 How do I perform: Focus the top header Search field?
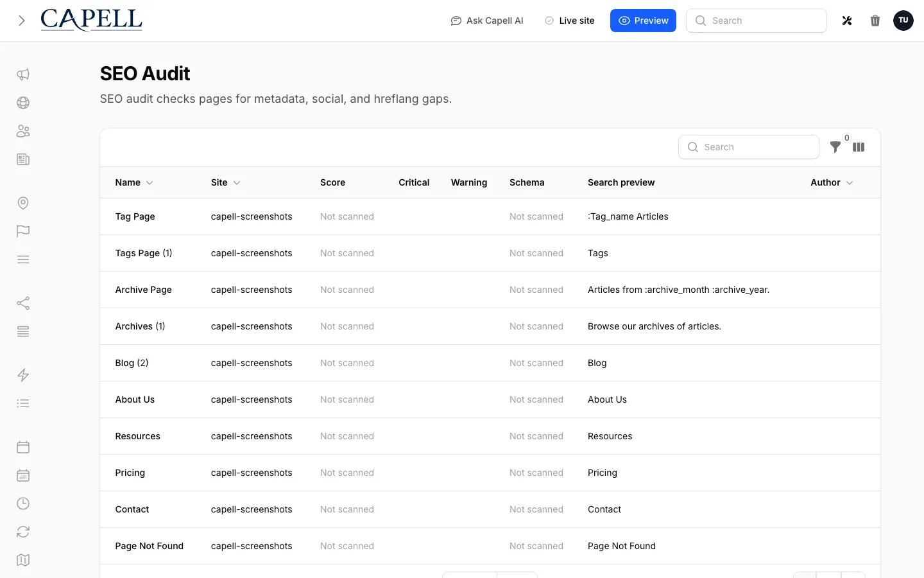coord(757,21)
